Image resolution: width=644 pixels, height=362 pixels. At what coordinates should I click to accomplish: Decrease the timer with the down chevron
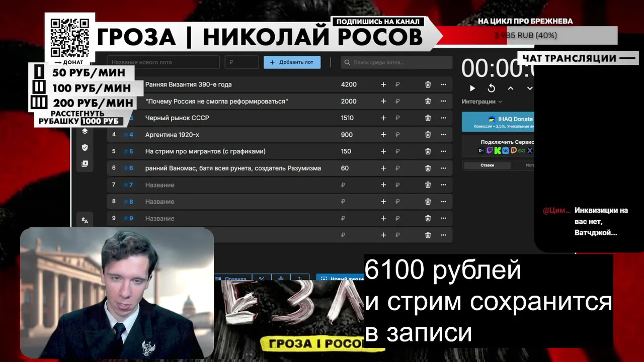click(x=529, y=88)
